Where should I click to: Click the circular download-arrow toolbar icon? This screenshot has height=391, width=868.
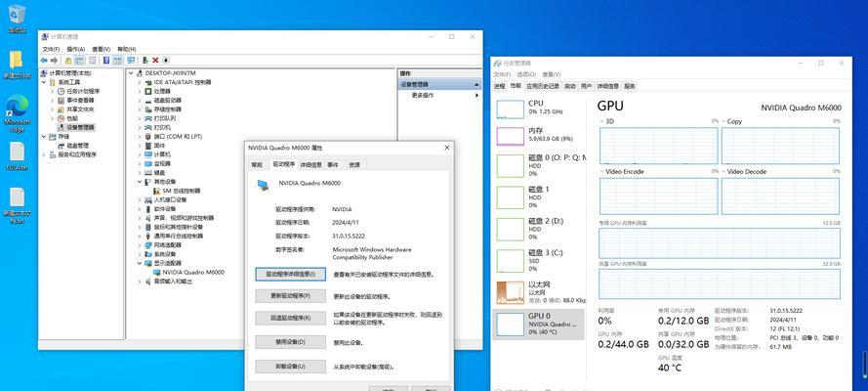point(166,60)
